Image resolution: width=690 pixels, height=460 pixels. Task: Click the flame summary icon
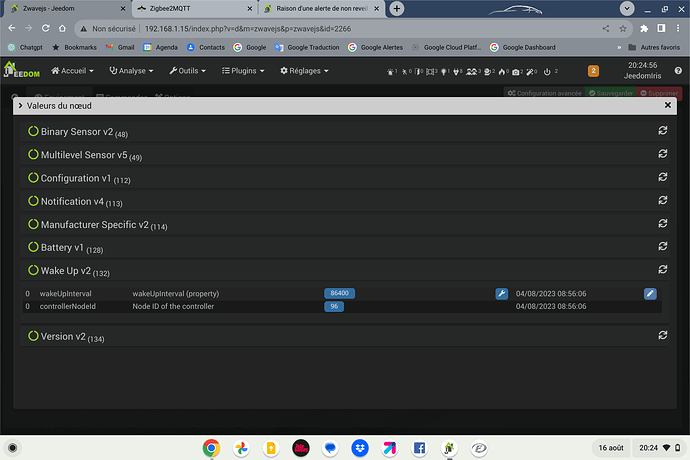click(503, 71)
